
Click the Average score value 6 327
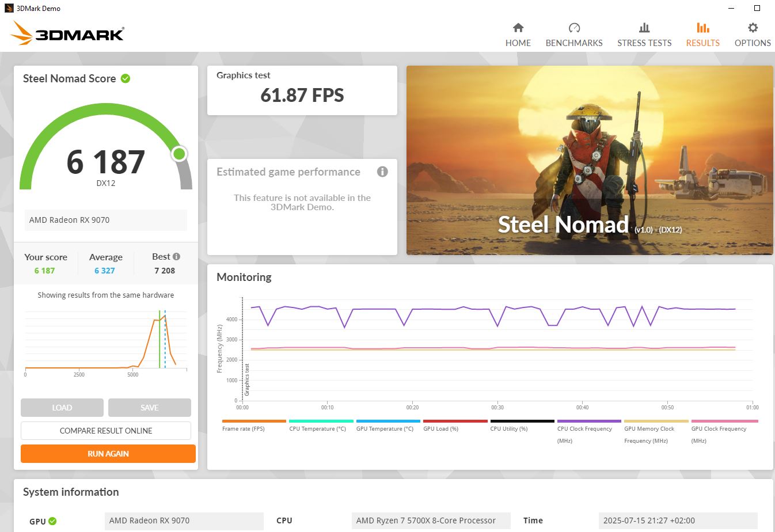tap(105, 271)
